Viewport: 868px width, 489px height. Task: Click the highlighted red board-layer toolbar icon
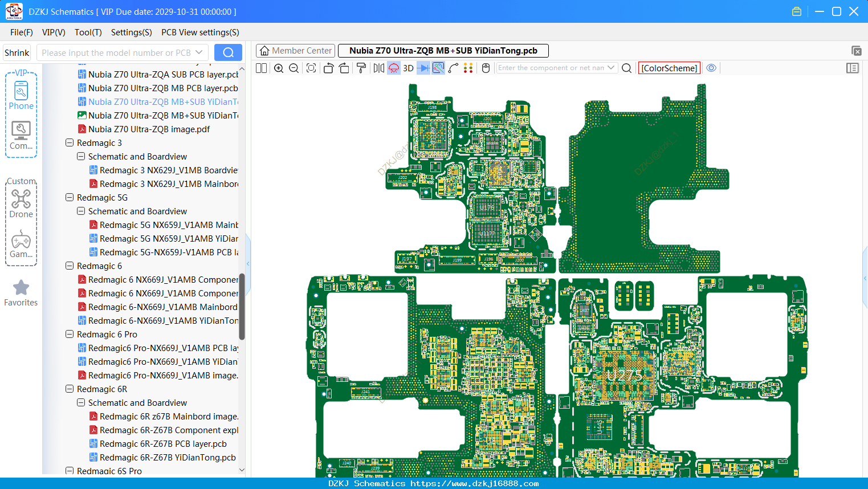coord(394,68)
